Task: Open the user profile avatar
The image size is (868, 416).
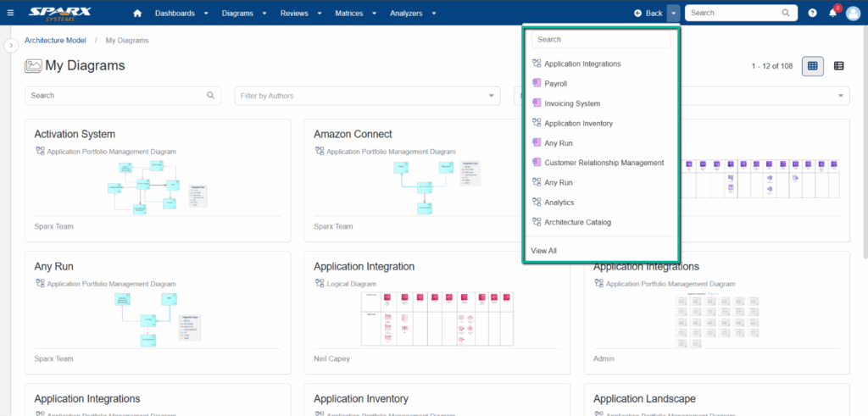Action: [853, 13]
